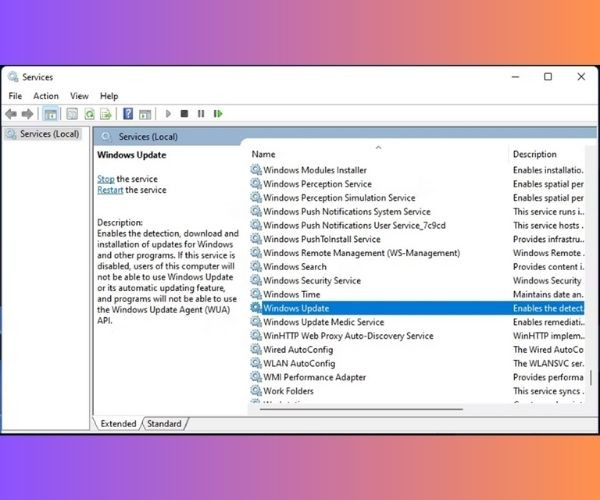The image size is (600, 500).
Task: Maximize the Services window
Action: 548,77
